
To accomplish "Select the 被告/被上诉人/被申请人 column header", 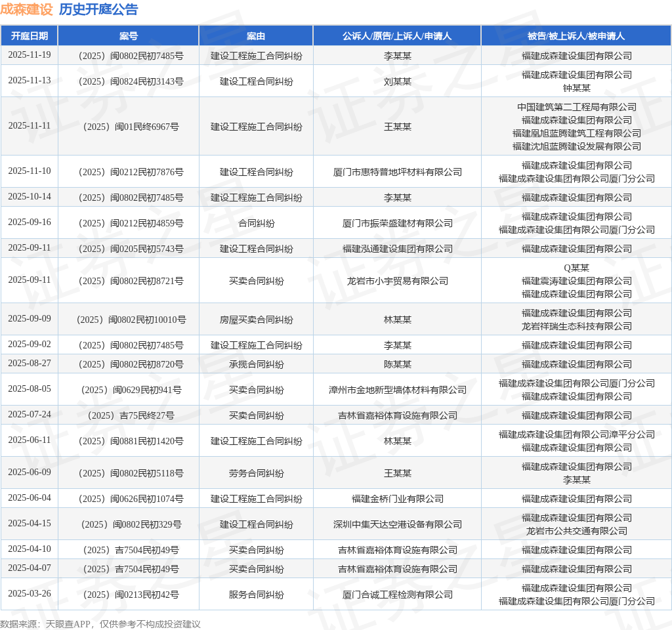I will (576, 36).
